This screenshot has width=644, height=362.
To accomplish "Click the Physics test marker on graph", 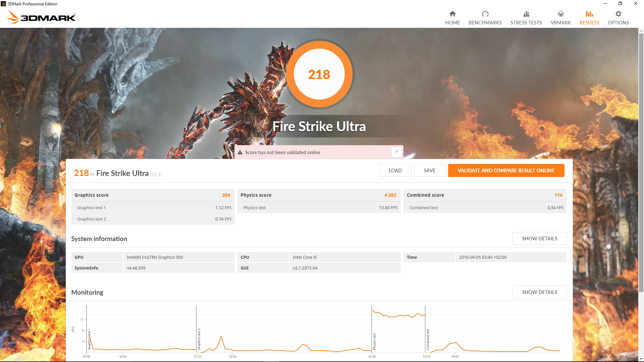I will tap(374, 341).
